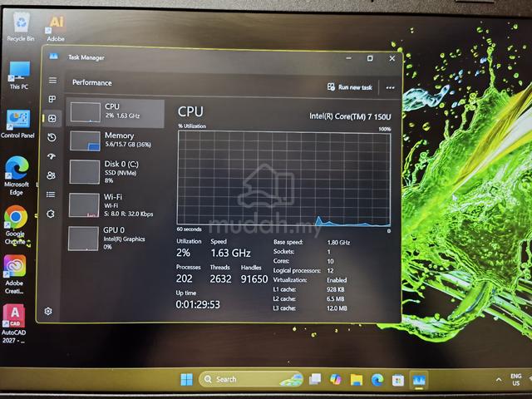Select the Wi-Fi performance item
Viewport: 532px width, 399px height.
click(115, 205)
